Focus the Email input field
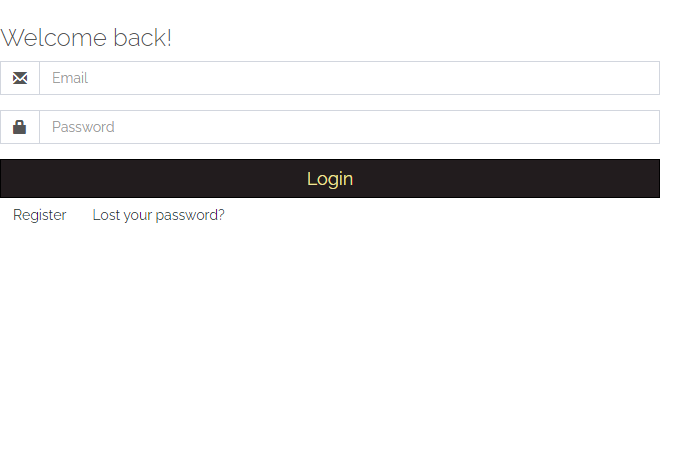This screenshot has height=473, width=677. pyautogui.click(x=349, y=78)
